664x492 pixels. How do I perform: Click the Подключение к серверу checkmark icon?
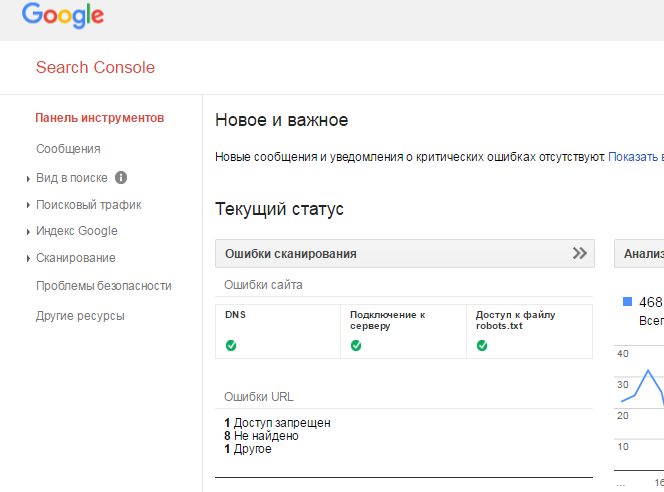click(356, 346)
